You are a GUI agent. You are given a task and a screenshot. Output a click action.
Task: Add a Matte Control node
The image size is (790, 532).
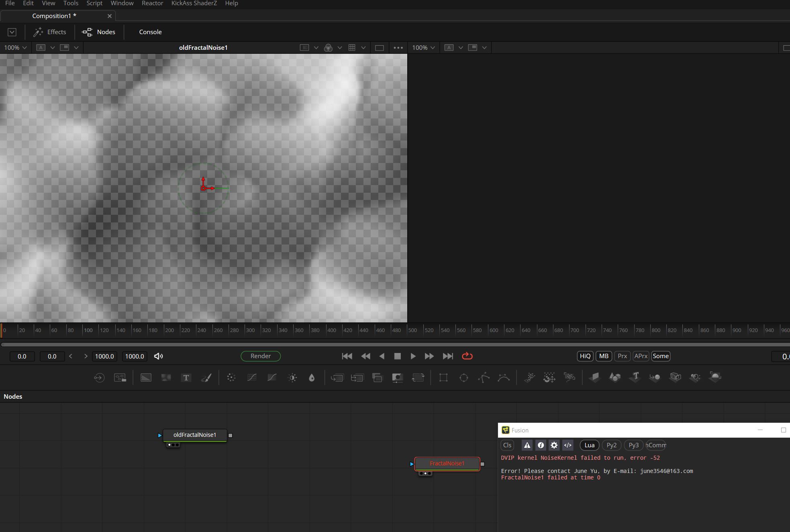tap(397, 377)
